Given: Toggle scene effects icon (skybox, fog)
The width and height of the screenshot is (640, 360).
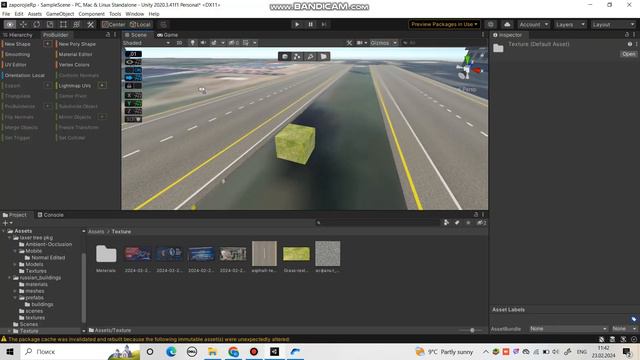Looking at the screenshot, I should [213, 43].
